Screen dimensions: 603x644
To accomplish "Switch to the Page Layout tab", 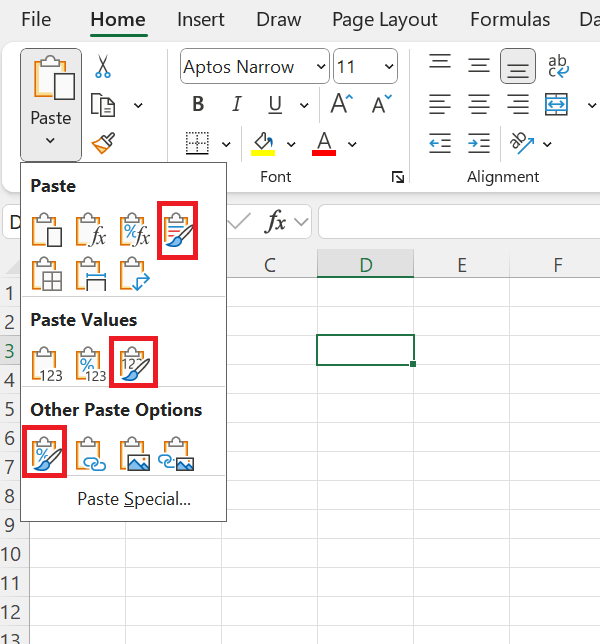I will coord(385,20).
